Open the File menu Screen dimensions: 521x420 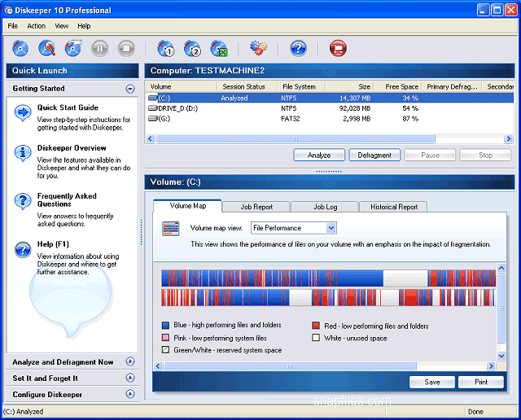[13, 26]
